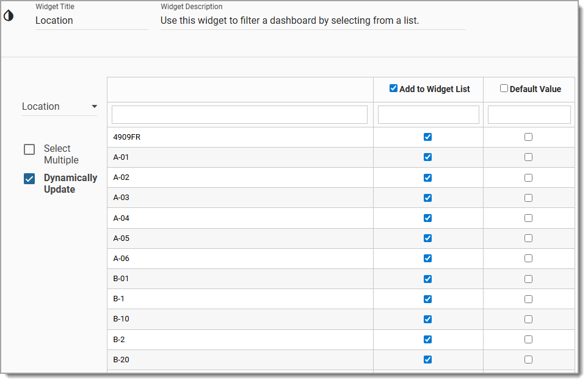Enable the Default Value header checkbox

pos(504,88)
